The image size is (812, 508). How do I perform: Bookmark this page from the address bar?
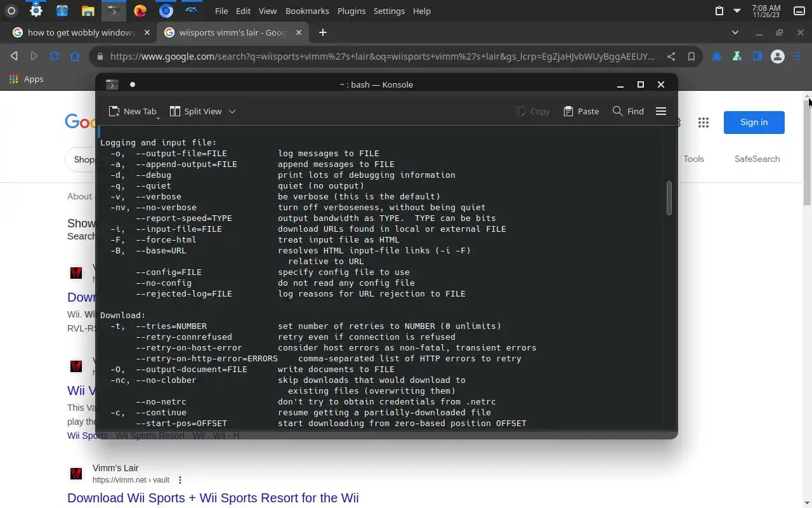click(691, 57)
